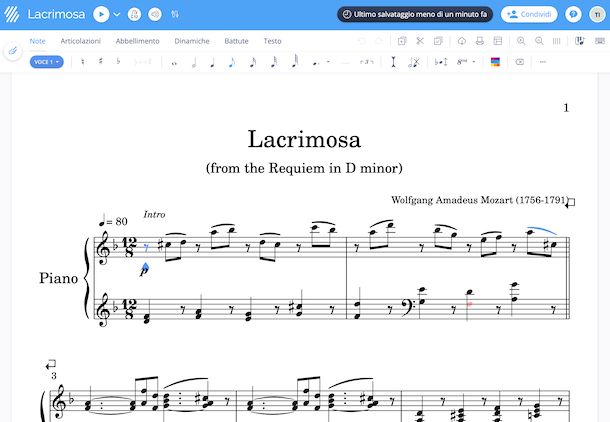Apply the 8va octave shift

click(x=462, y=61)
